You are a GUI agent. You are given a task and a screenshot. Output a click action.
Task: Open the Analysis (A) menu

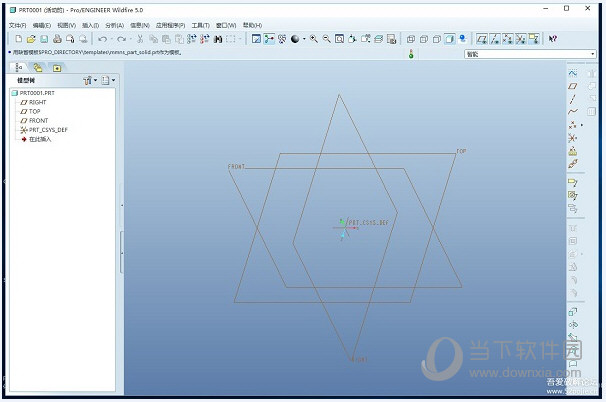click(x=114, y=25)
